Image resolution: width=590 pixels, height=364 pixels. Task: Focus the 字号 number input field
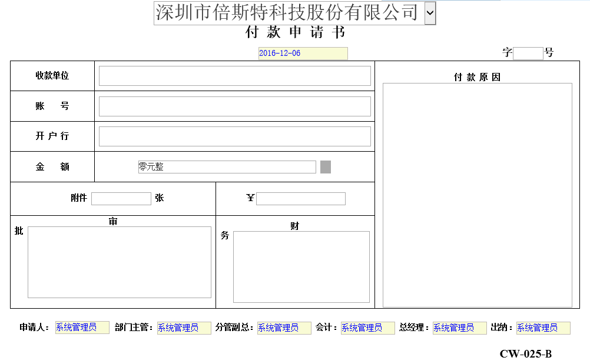528,54
